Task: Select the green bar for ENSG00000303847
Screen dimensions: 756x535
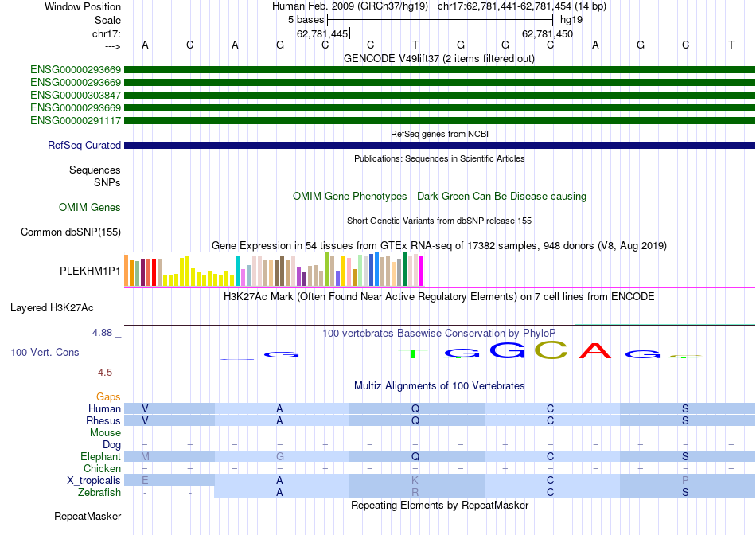Action: click(439, 95)
